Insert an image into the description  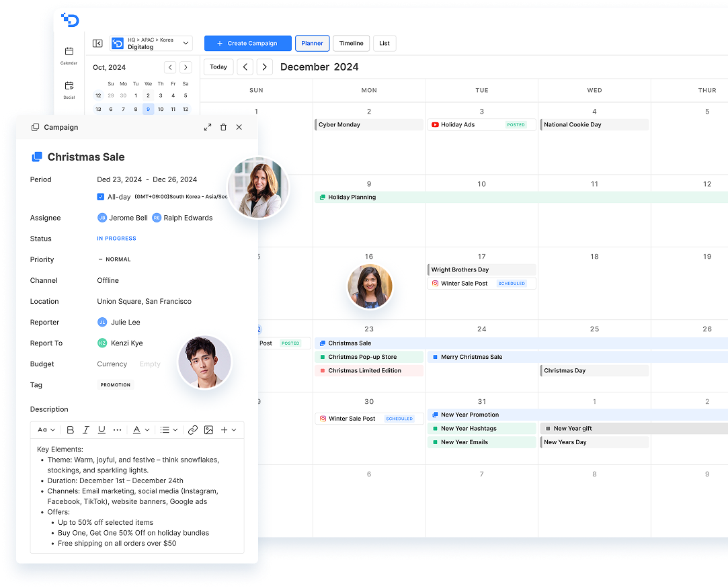point(208,430)
